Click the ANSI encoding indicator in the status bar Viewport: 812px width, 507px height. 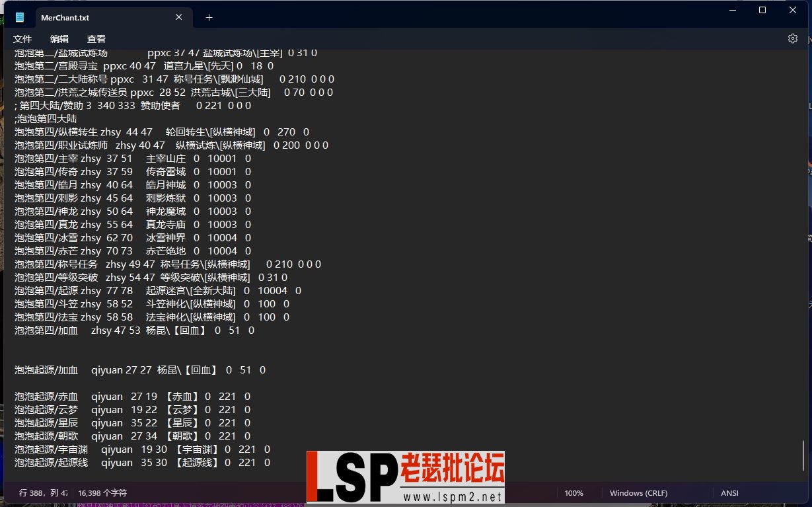[x=729, y=492]
